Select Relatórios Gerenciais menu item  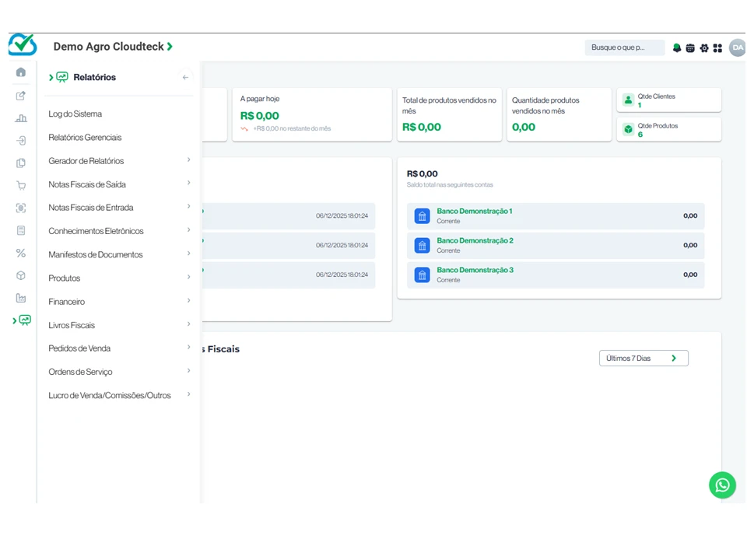point(85,138)
